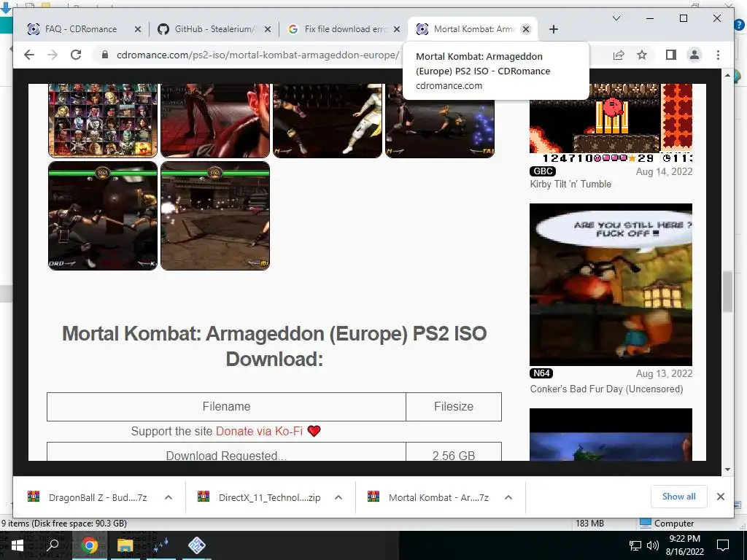Share this page icon

point(619,55)
